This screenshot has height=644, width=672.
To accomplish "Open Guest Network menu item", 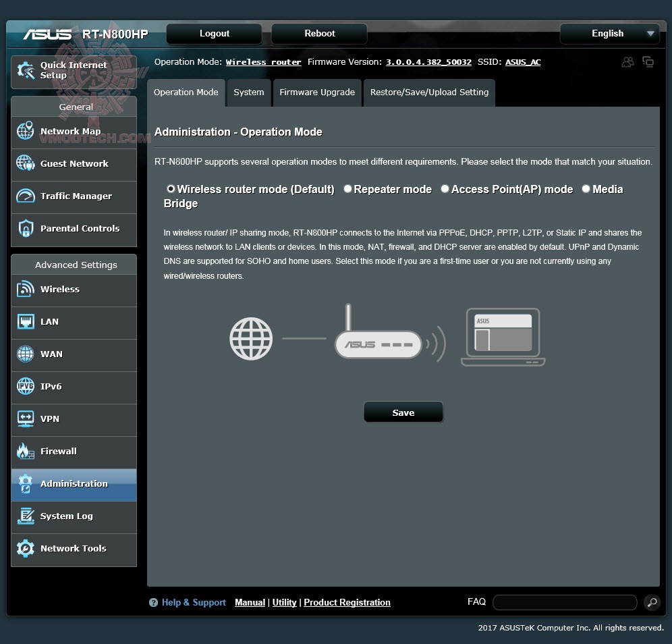I will coord(74,165).
